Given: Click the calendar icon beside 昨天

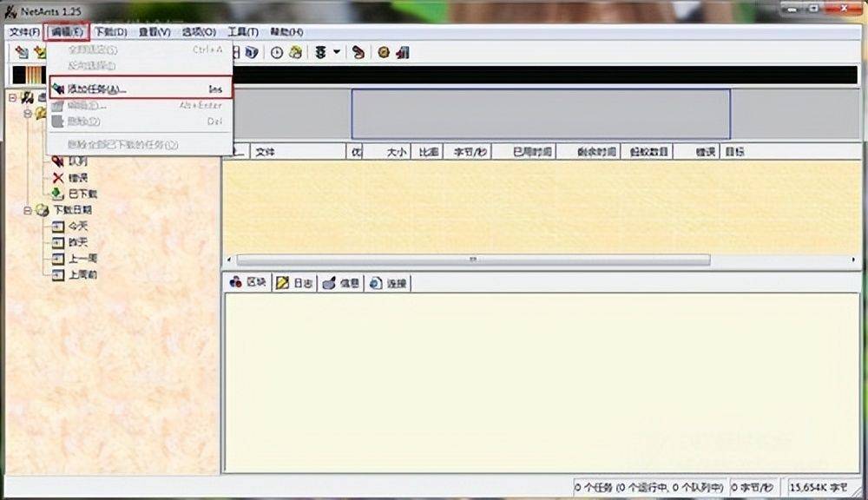Looking at the screenshot, I should [x=58, y=242].
